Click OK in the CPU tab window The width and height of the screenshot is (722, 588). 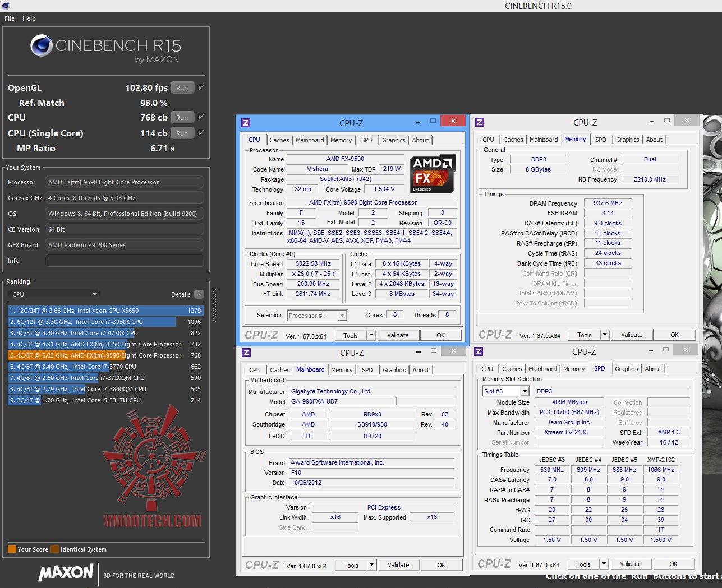441,335
